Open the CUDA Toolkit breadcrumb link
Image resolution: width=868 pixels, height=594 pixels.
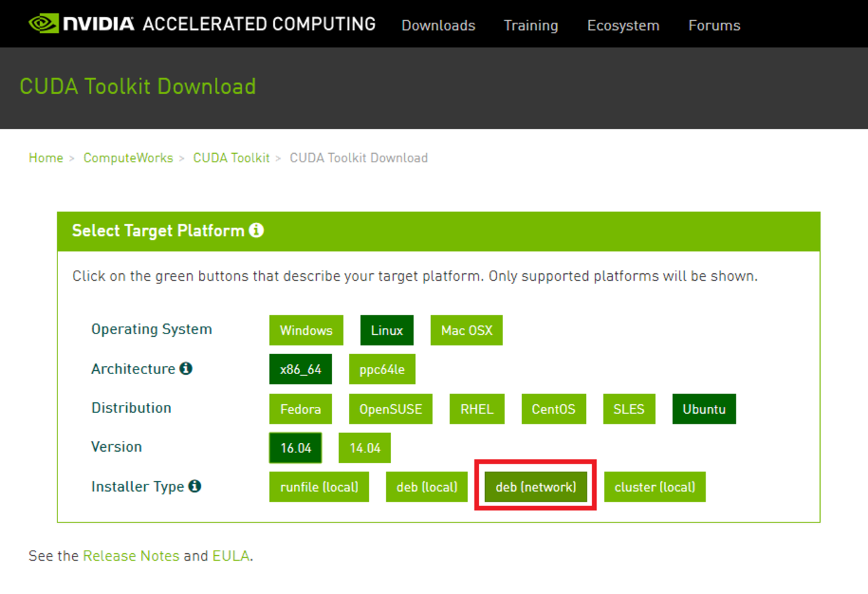pyautogui.click(x=231, y=158)
